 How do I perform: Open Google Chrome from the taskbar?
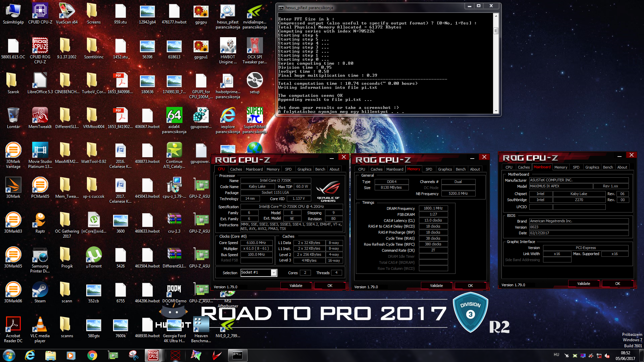(92, 355)
